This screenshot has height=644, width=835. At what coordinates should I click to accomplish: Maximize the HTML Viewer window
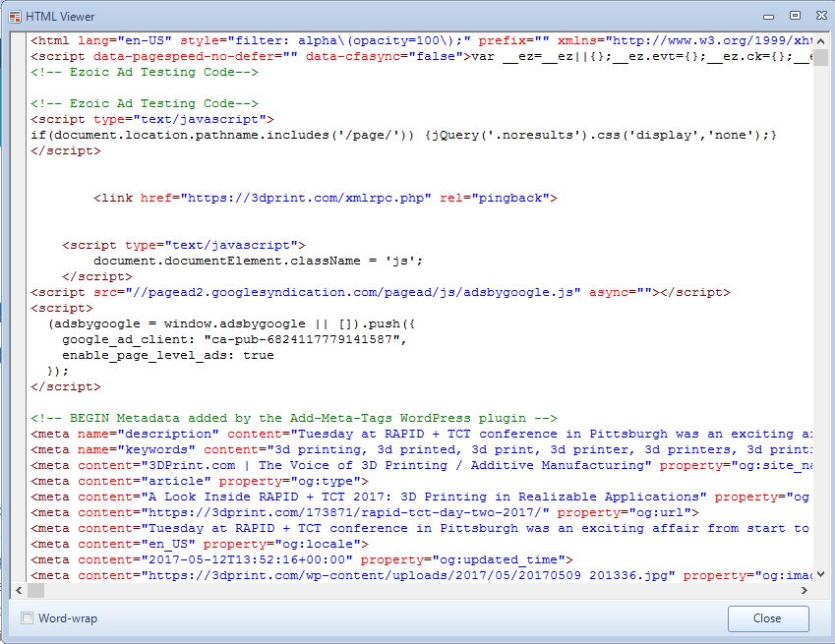(795, 16)
